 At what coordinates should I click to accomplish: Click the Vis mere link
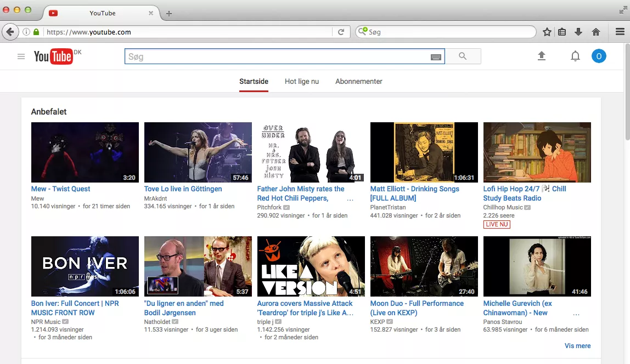click(x=577, y=345)
